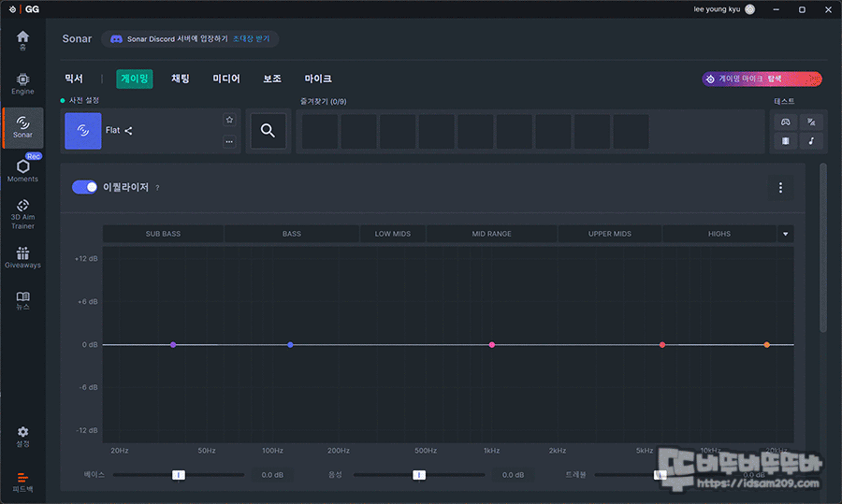842x504 pixels.
Task: Click the 게이밍 마이크 탐색 banner button
Action: (762, 79)
